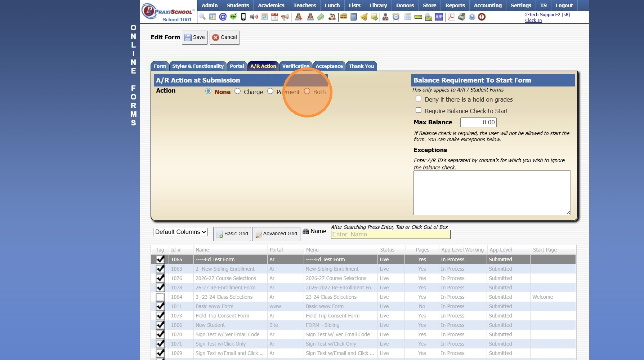Select the New Student row name

point(210,325)
